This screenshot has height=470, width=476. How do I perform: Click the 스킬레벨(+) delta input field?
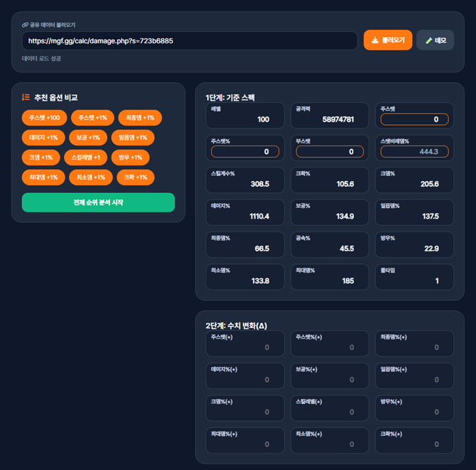point(329,412)
